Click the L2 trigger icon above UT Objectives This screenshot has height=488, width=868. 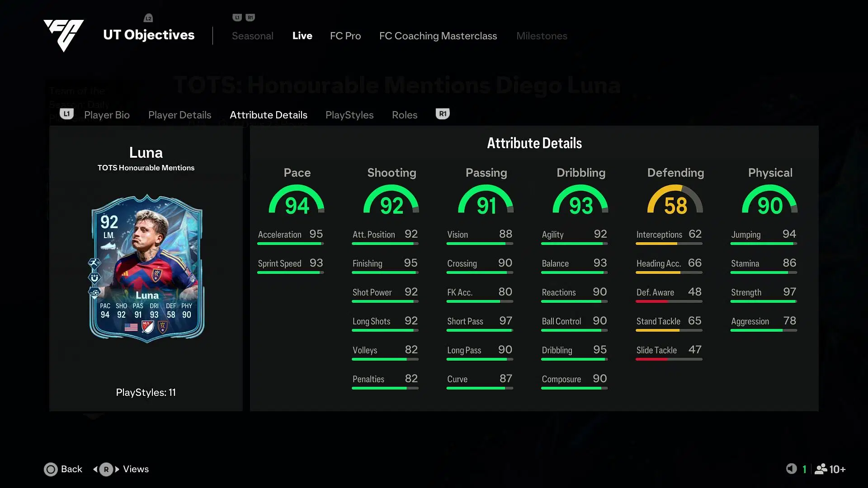148,18
